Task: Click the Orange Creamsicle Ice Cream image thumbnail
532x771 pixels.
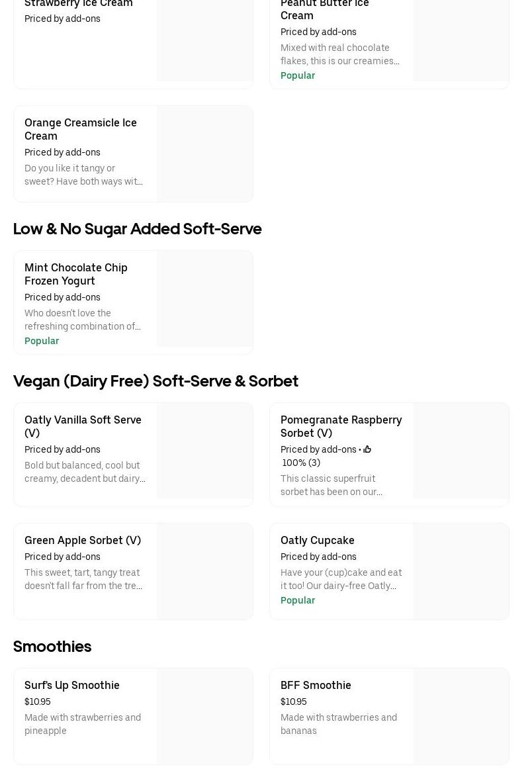Action: [205, 154]
